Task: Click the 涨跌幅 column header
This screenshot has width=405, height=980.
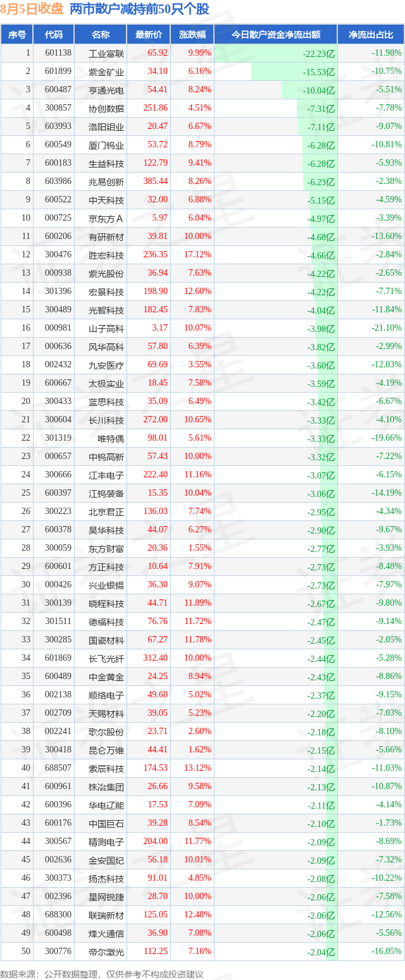Action: tap(192, 34)
